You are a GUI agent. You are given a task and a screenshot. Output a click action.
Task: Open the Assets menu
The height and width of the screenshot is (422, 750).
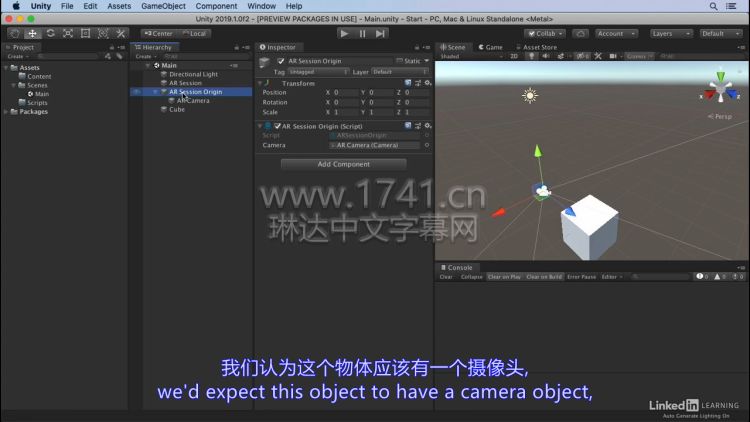(x=119, y=6)
